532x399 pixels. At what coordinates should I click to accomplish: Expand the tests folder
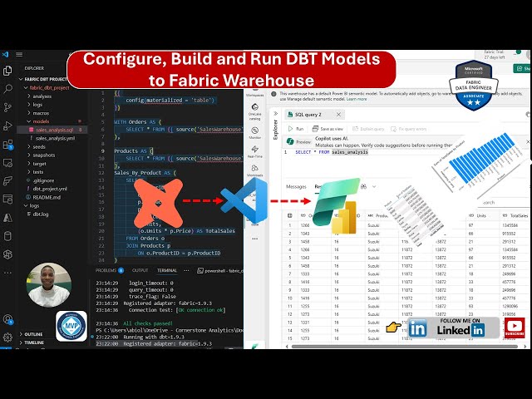pos(29,172)
